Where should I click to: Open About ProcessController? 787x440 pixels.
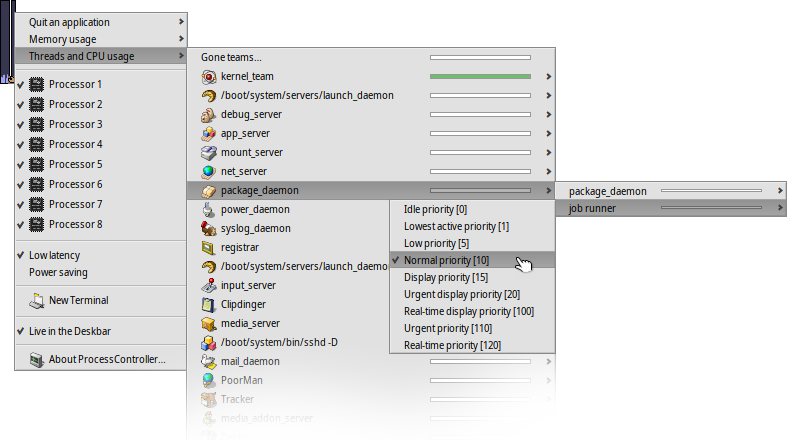click(100, 360)
